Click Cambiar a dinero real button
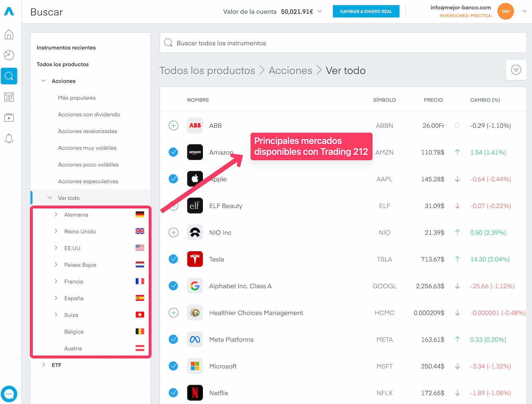This screenshot has width=532, height=404. [366, 11]
